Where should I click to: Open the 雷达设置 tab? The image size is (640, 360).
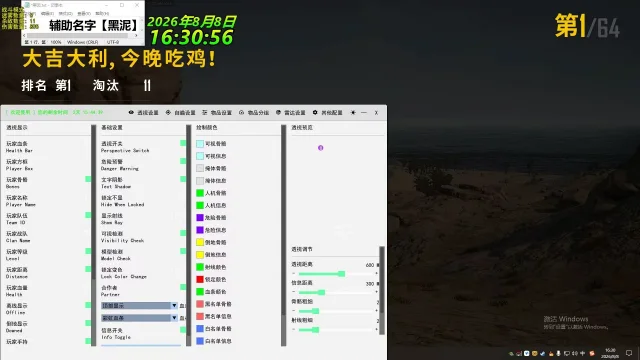pos(290,113)
